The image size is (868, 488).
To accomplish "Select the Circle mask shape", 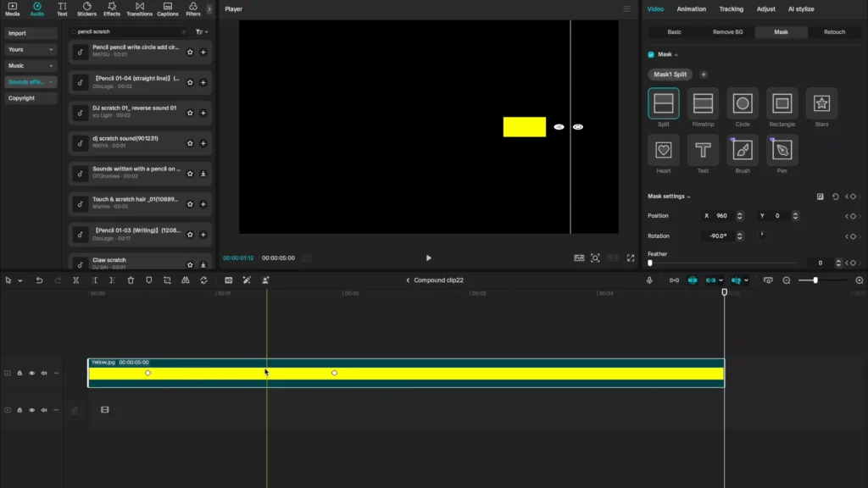I will (743, 103).
